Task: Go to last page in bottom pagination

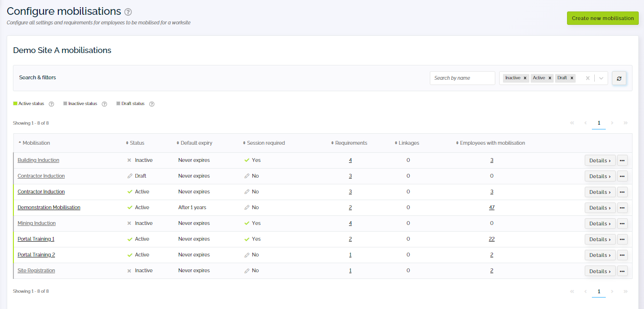Action: [x=625, y=291]
